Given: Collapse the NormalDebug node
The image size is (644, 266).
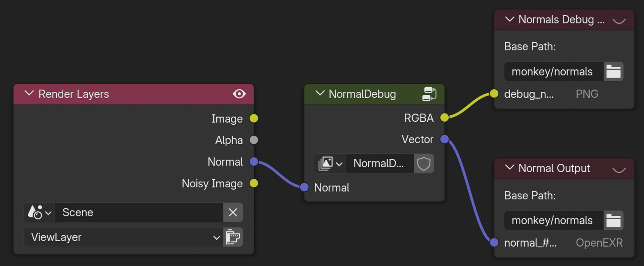Looking at the screenshot, I should tap(320, 94).
